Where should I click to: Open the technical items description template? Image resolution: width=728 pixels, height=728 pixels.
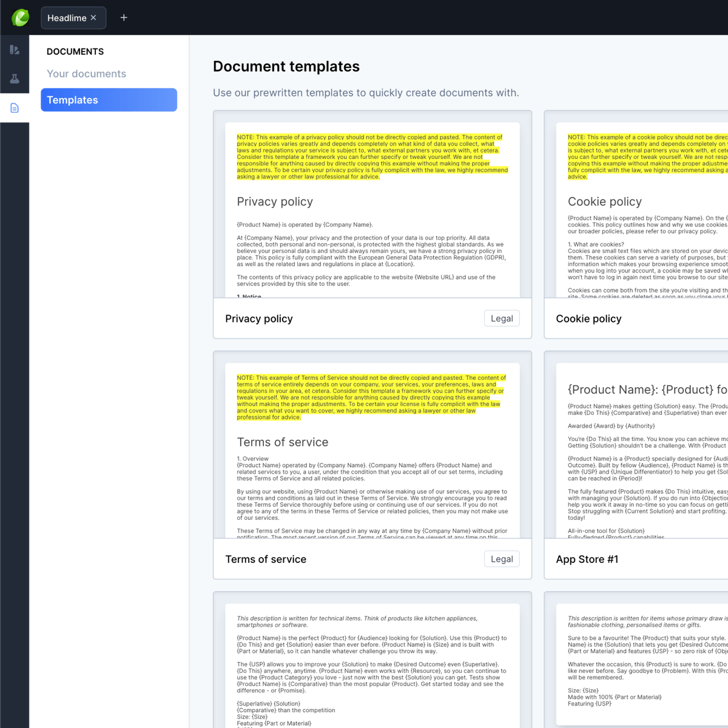click(372, 666)
